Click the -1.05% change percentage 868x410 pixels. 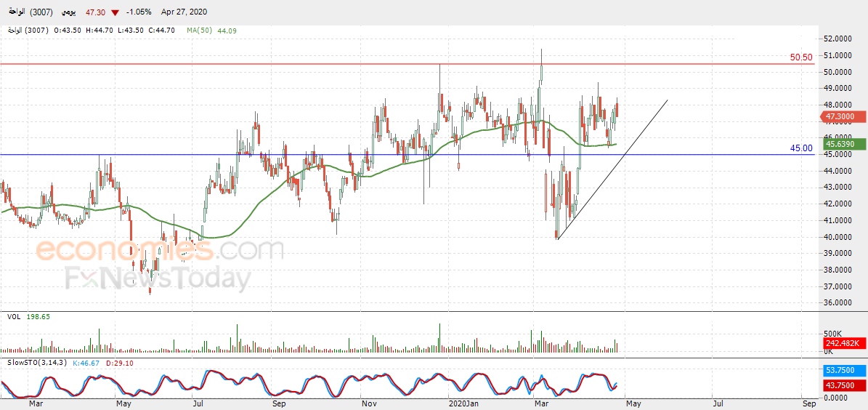[x=139, y=12]
